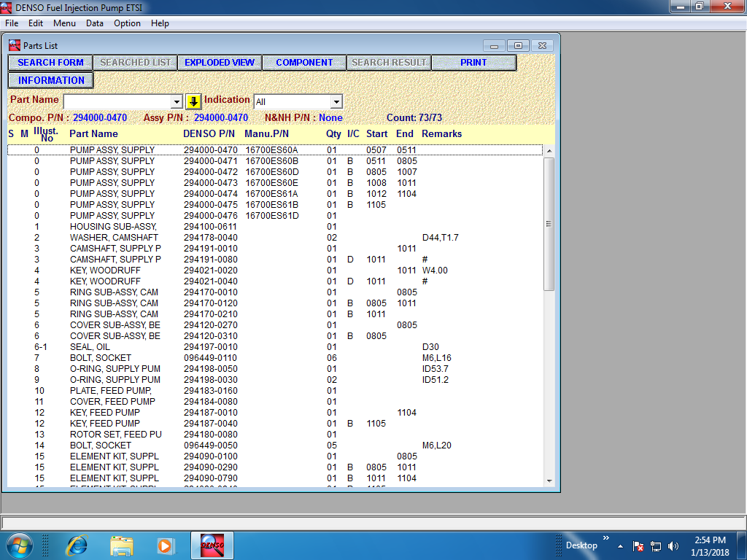Click the volume speaker tray icon
The height and width of the screenshot is (560, 747).
[673, 546]
